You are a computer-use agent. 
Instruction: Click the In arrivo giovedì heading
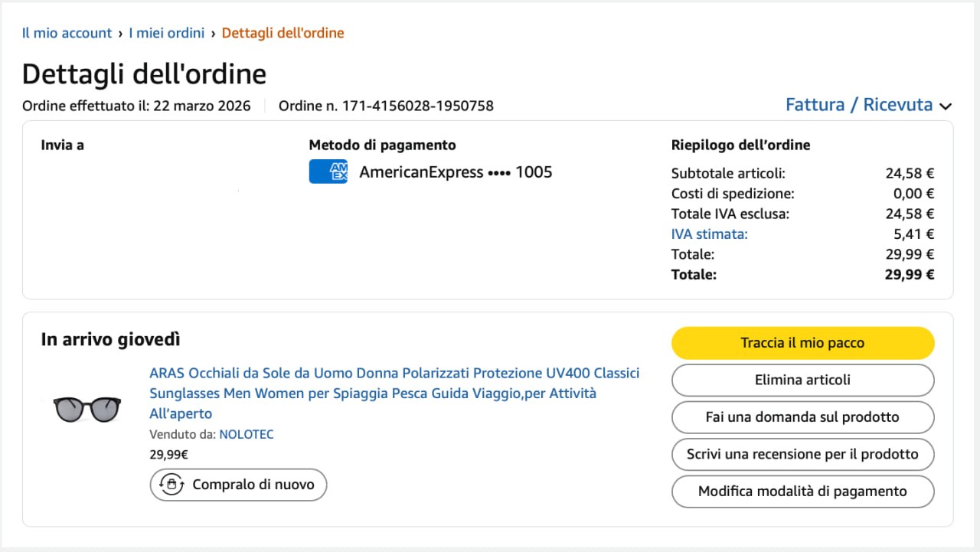[110, 339]
